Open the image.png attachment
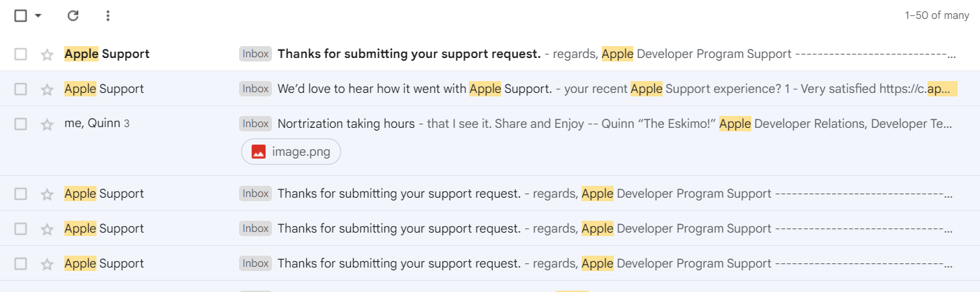Image resolution: width=980 pixels, height=292 pixels. tap(291, 152)
